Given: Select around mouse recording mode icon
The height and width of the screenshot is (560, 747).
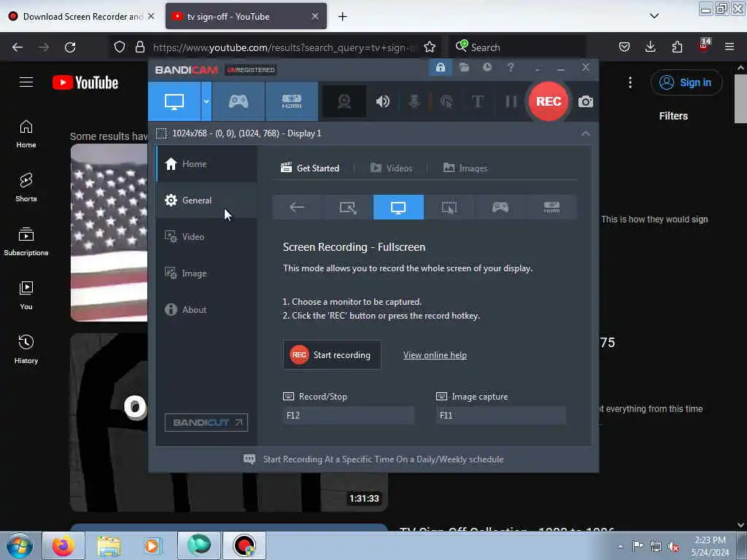Looking at the screenshot, I should (449, 207).
